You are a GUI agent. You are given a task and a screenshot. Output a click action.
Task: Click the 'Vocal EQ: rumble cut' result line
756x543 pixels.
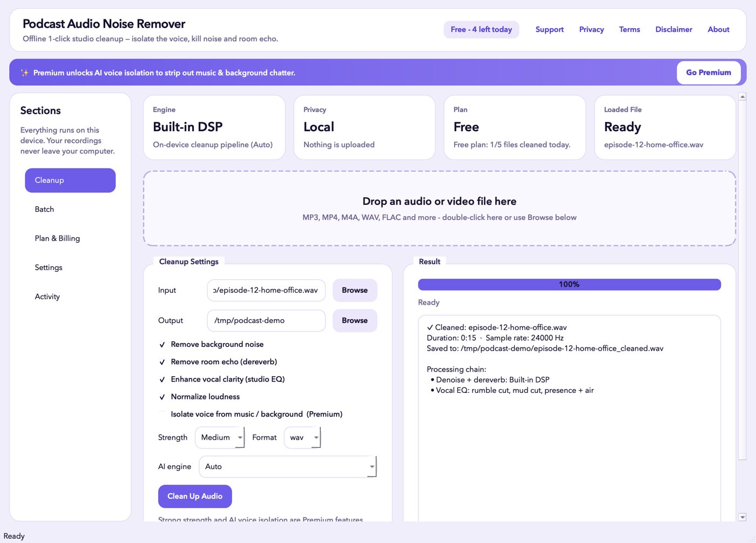(x=512, y=391)
